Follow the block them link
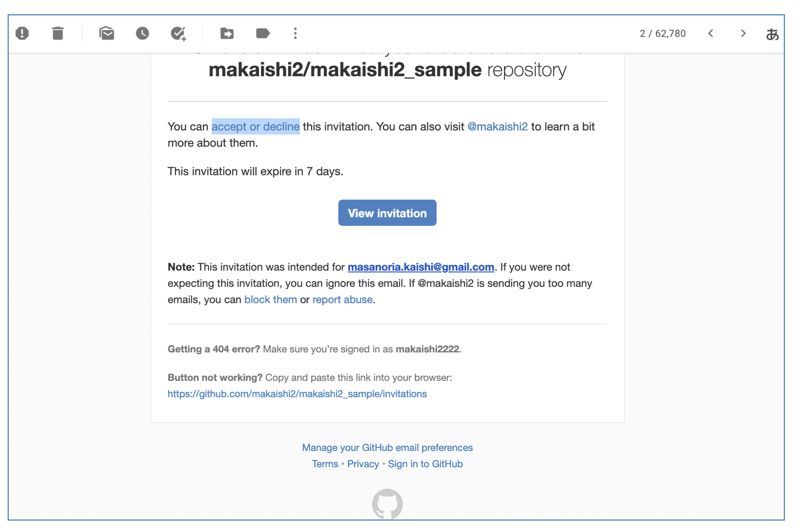This screenshot has width=803, height=532. [271, 300]
